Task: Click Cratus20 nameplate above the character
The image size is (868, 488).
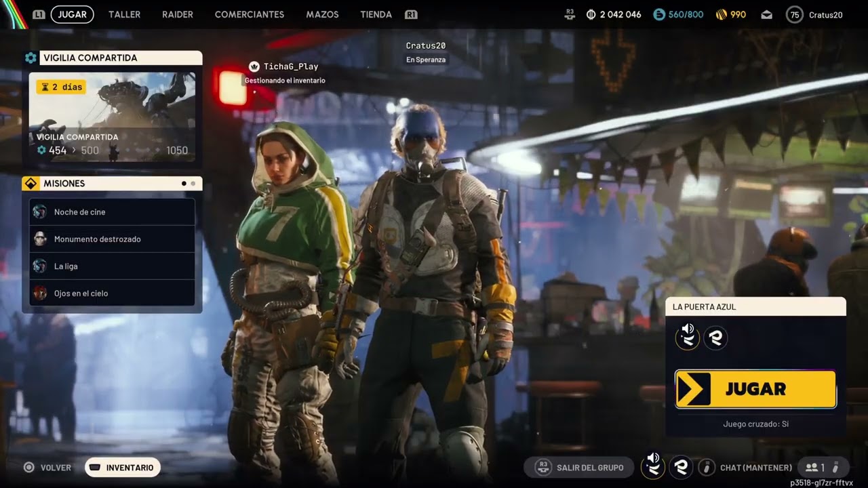Action: pyautogui.click(x=426, y=45)
